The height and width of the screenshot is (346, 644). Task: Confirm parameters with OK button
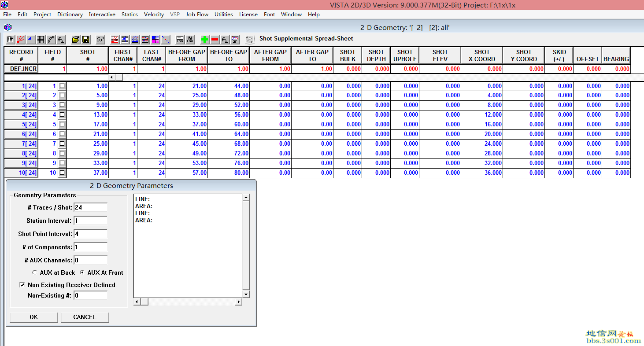[x=34, y=317]
